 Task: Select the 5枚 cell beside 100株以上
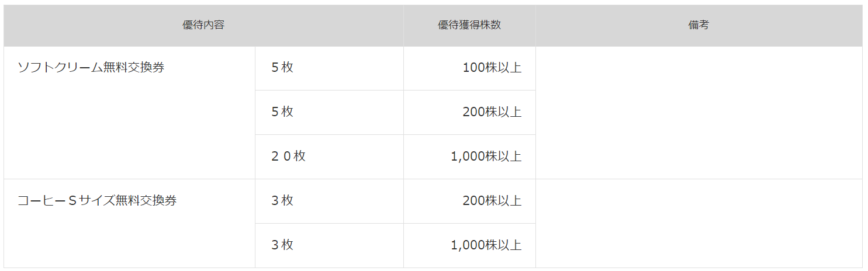point(329,68)
